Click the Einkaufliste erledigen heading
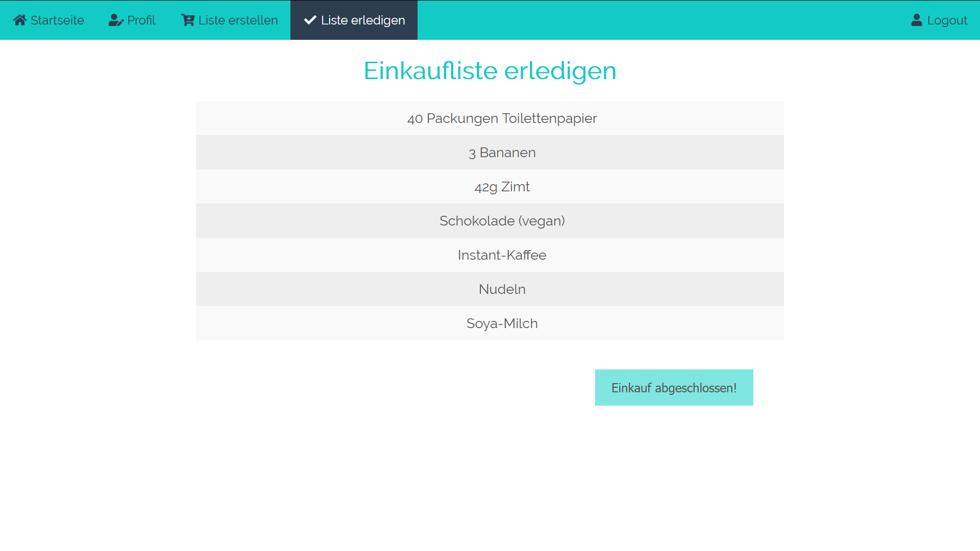This screenshot has width=980, height=551. click(489, 70)
